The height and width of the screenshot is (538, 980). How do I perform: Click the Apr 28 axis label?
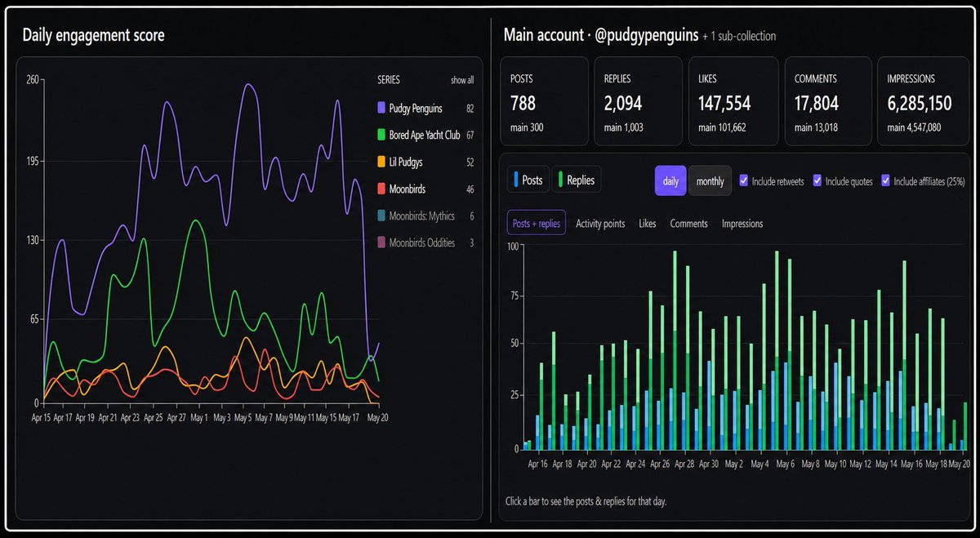coord(686,464)
